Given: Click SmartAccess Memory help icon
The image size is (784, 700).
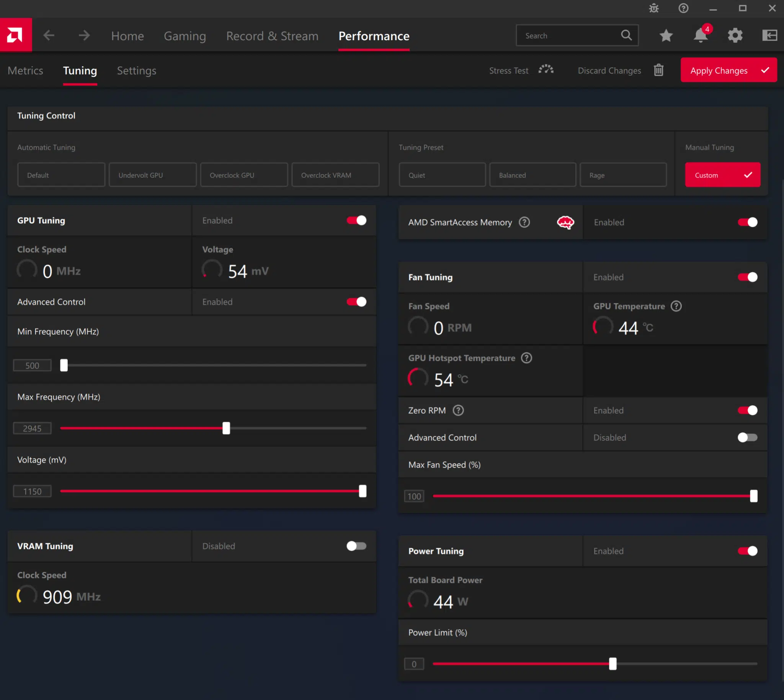Looking at the screenshot, I should coord(524,222).
